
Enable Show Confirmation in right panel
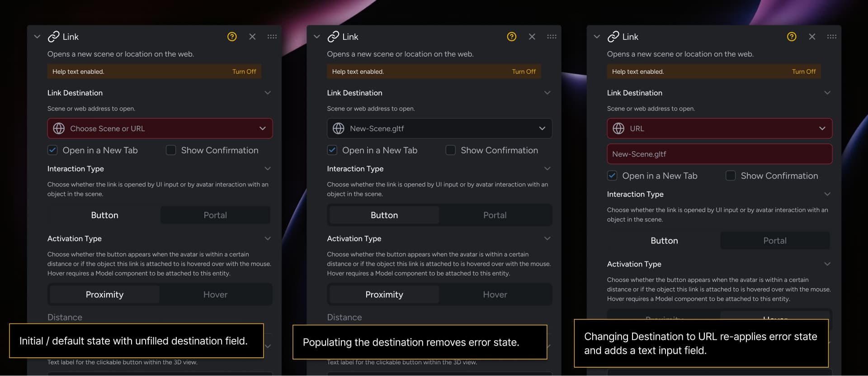pos(731,176)
